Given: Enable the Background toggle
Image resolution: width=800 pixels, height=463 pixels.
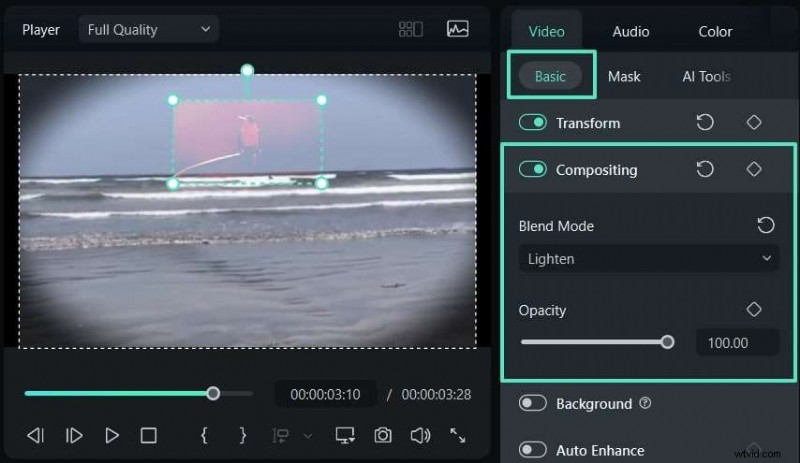Looking at the screenshot, I should [x=533, y=403].
